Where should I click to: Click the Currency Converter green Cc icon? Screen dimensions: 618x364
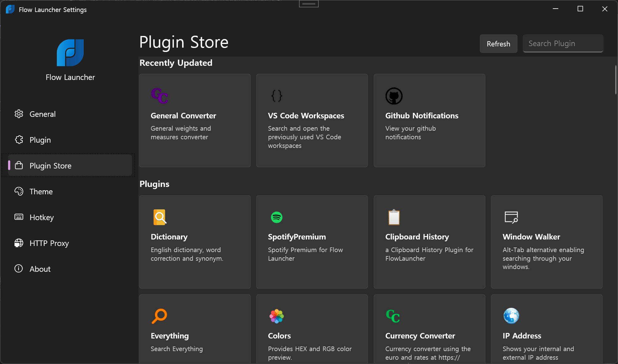[x=393, y=316]
